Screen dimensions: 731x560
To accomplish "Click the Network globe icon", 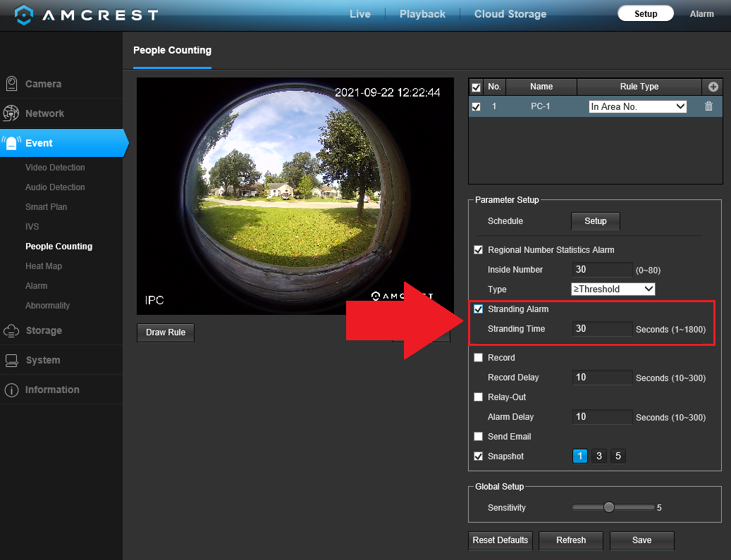I will click(11, 113).
